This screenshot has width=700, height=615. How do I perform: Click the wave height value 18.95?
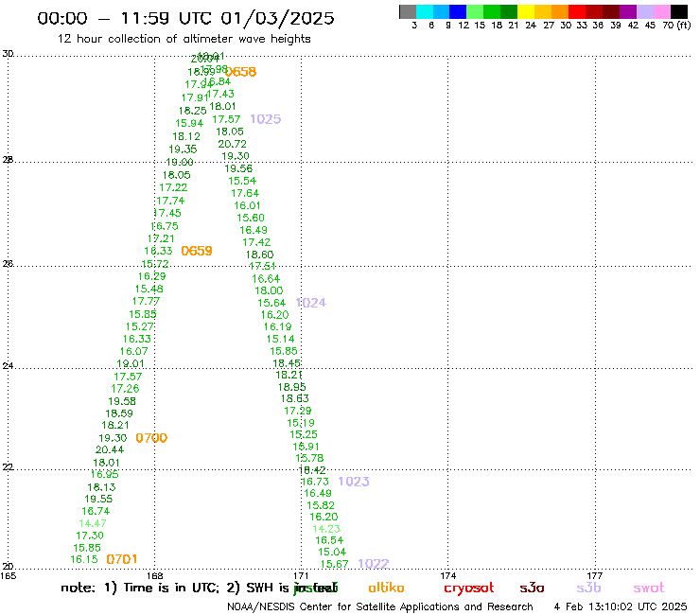pyautogui.click(x=292, y=387)
